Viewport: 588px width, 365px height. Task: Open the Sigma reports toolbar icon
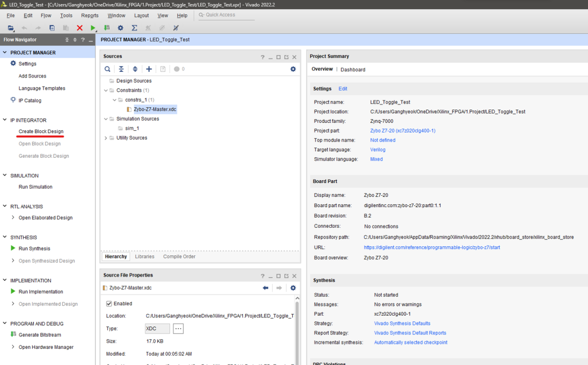[134, 28]
